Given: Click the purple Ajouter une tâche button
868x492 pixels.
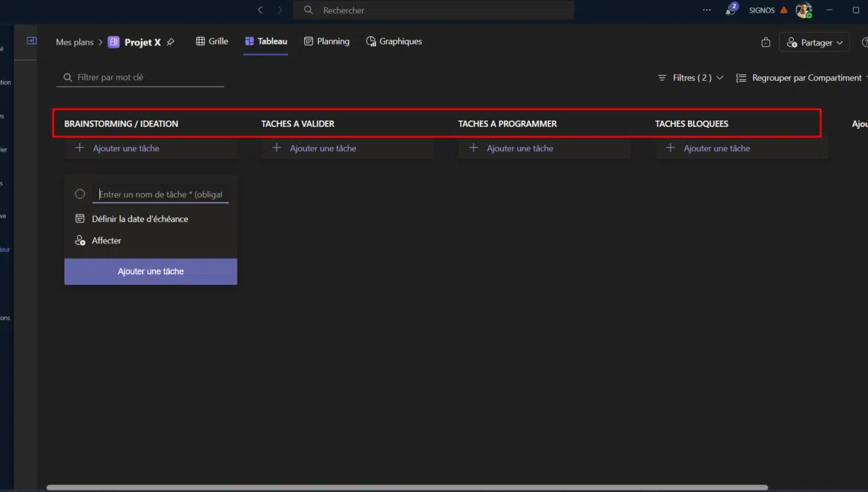Looking at the screenshot, I should point(151,272).
